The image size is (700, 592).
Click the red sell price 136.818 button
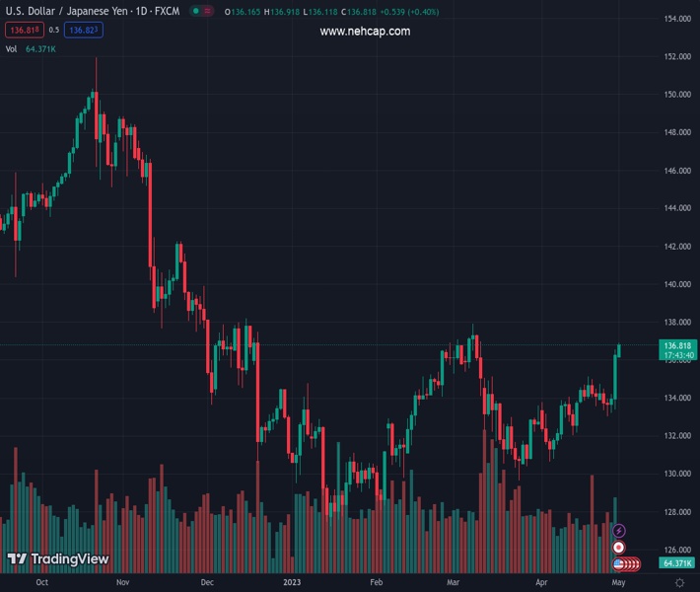pyautogui.click(x=22, y=30)
